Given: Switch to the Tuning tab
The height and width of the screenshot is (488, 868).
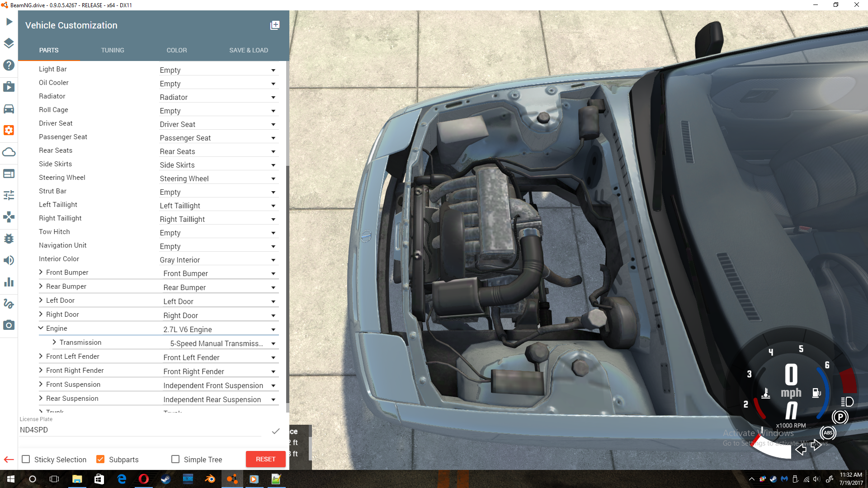Looking at the screenshot, I should [113, 50].
